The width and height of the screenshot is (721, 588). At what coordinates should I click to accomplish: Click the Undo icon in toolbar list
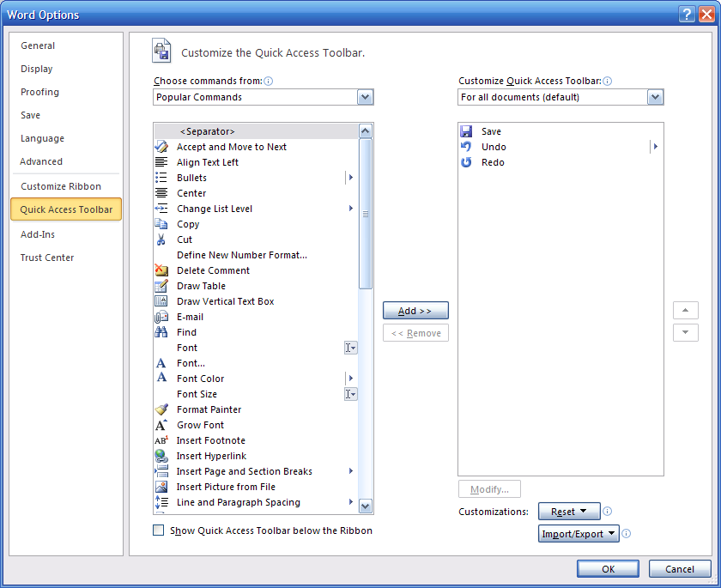click(466, 147)
